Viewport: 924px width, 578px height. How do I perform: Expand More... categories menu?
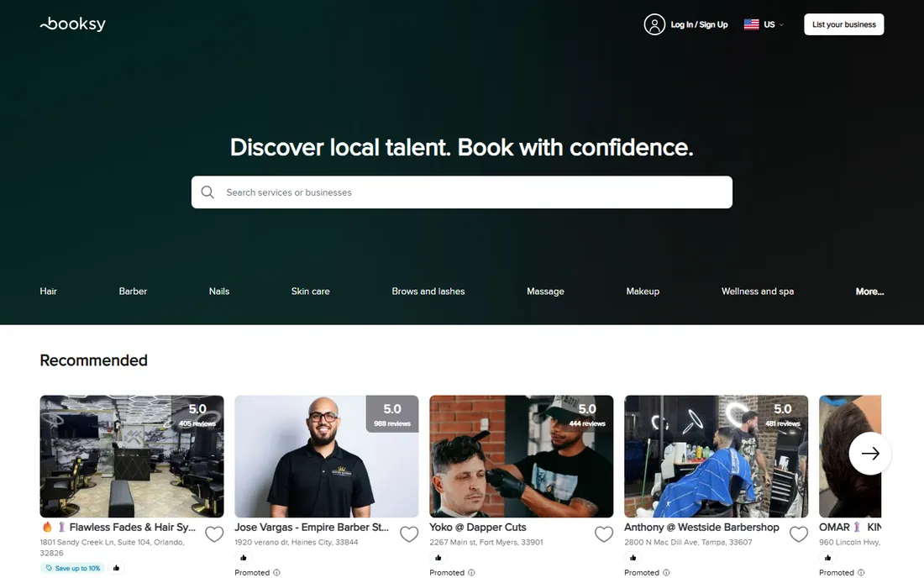coord(869,291)
